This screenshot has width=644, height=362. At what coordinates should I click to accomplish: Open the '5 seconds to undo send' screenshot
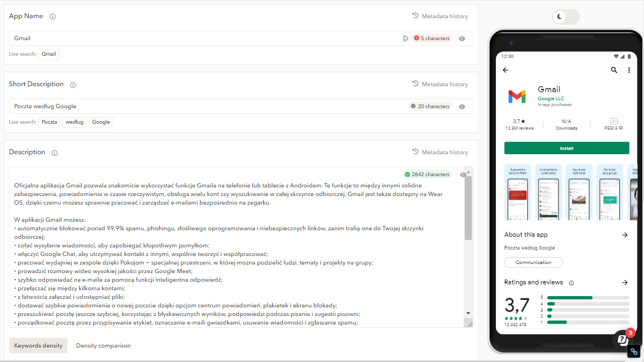(x=548, y=192)
